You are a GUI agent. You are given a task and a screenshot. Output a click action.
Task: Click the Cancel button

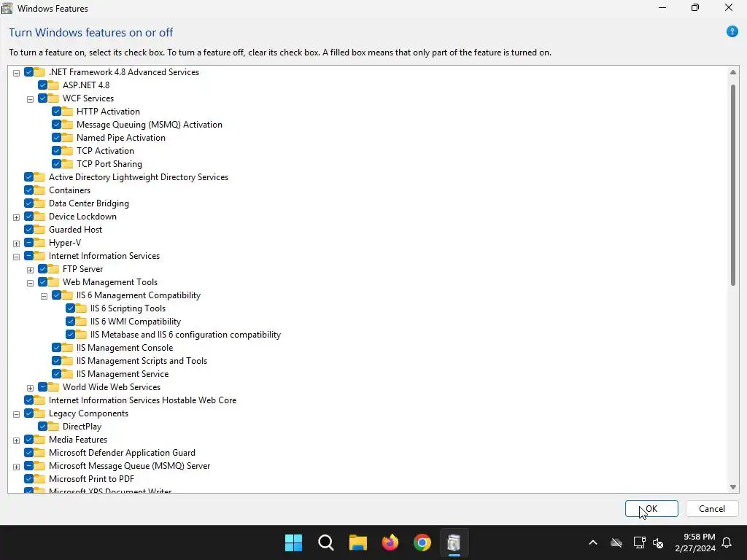click(x=712, y=508)
